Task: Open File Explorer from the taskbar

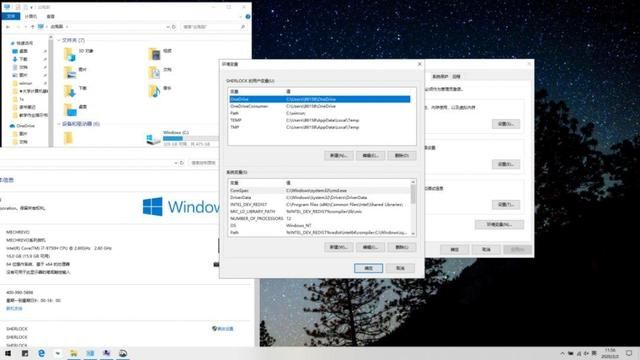Action: tap(74, 353)
